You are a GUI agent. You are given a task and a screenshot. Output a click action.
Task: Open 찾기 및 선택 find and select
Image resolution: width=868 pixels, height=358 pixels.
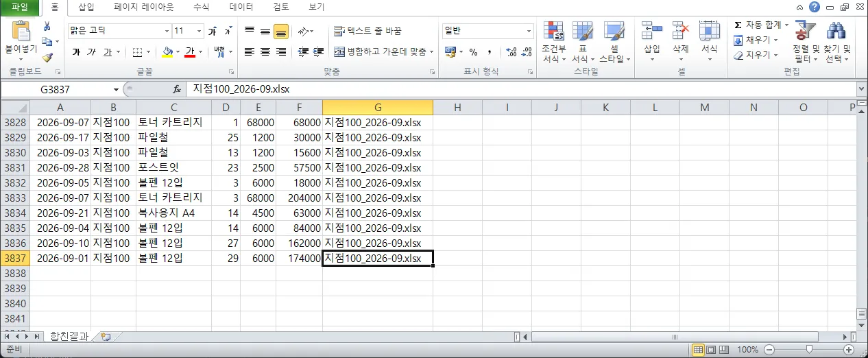click(x=837, y=43)
